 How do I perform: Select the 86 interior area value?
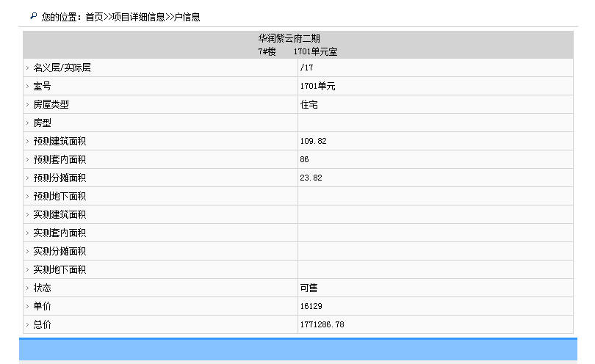(x=304, y=159)
